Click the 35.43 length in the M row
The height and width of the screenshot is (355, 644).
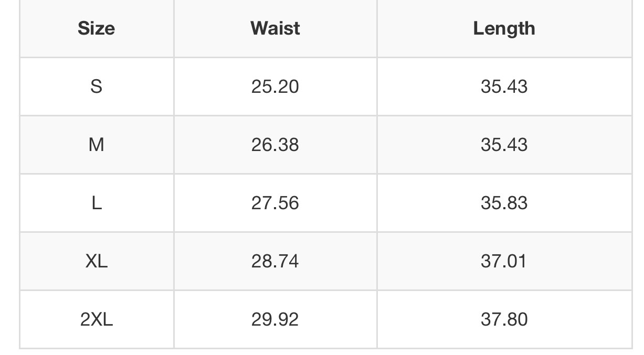(x=504, y=145)
